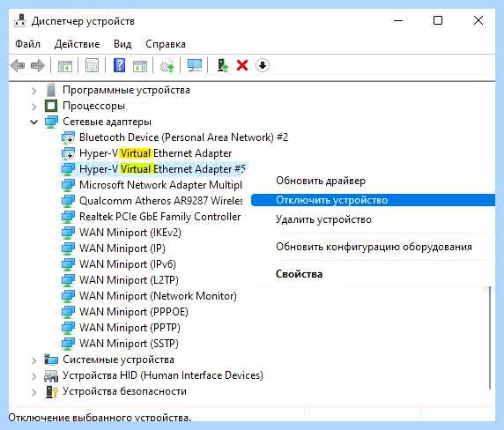
Task: Select Hyper-V Virtual Ethernet Adapter #5
Action: 162,169
